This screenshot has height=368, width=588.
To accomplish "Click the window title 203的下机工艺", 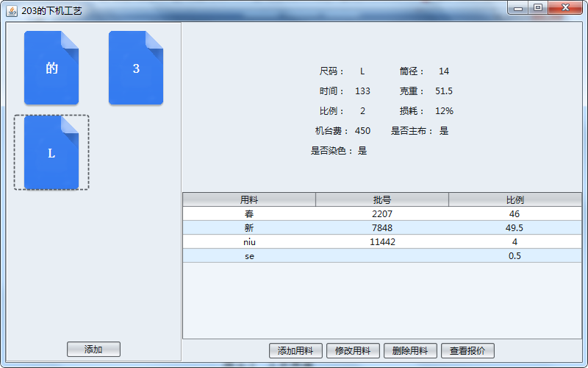I will click(x=51, y=11).
